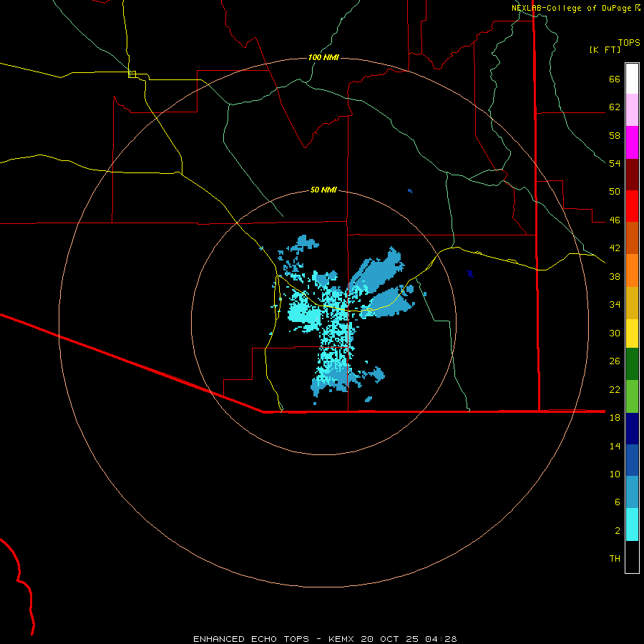This screenshot has width=644, height=644.
Task: Click the "14" legend value
Action: (615, 446)
